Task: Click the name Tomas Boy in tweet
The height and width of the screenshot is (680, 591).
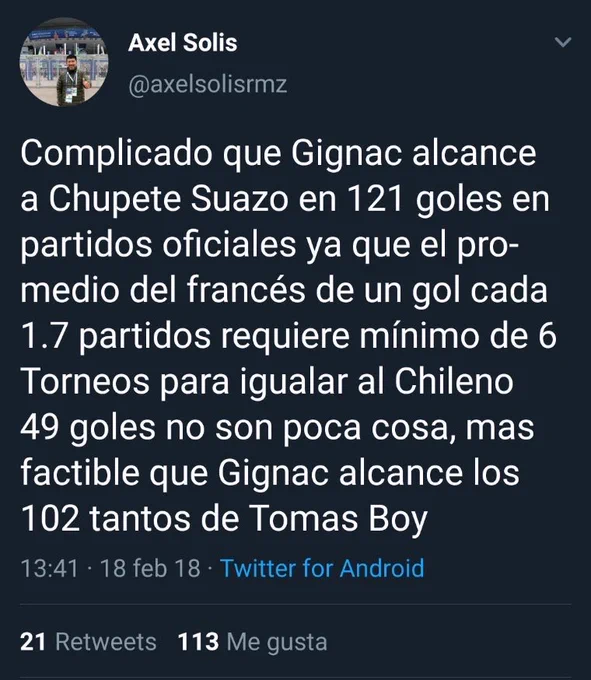Action: (x=338, y=519)
